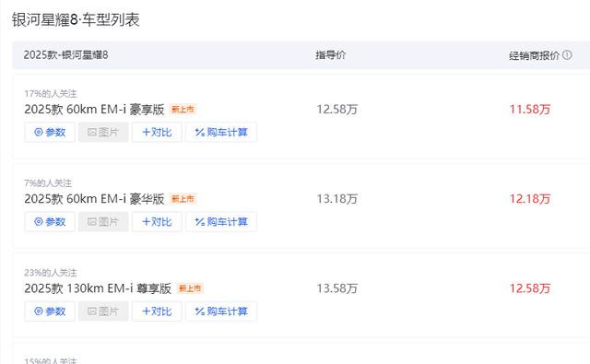Click the 新上市 tag next to 豪享版
This screenshot has width=590, height=364.
pos(183,110)
